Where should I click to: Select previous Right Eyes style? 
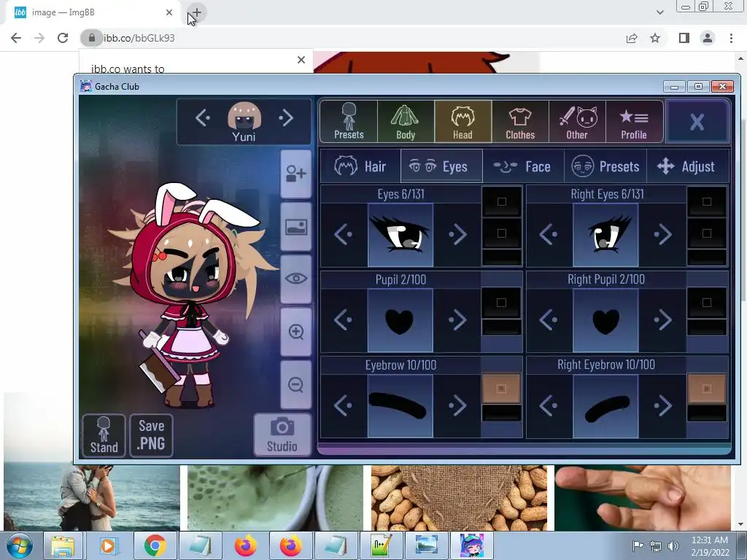(549, 234)
